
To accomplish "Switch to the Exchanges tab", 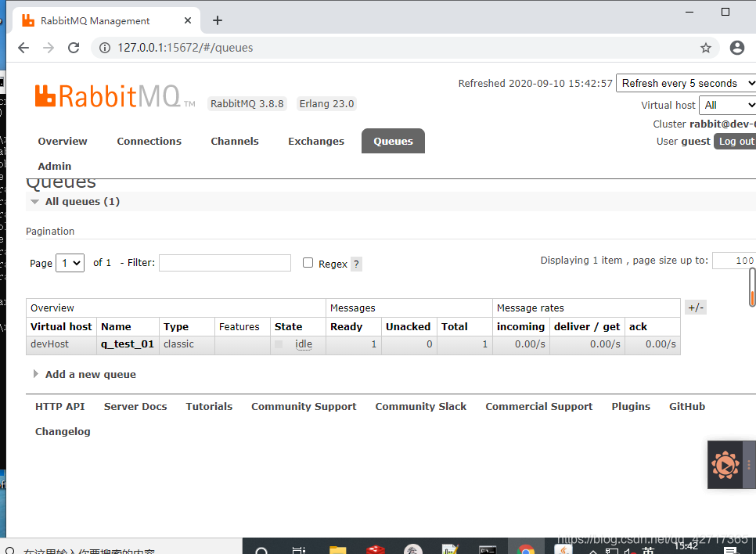I will tap(316, 141).
